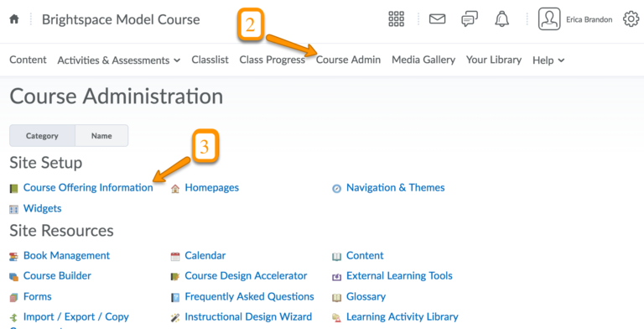Switch to the Category view toggle

42,136
